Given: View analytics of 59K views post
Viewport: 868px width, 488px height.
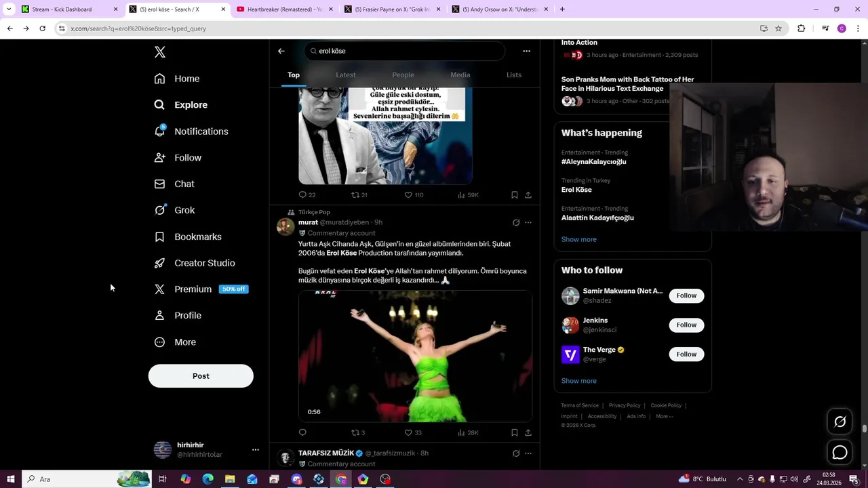Looking at the screenshot, I should [x=468, y=195].
